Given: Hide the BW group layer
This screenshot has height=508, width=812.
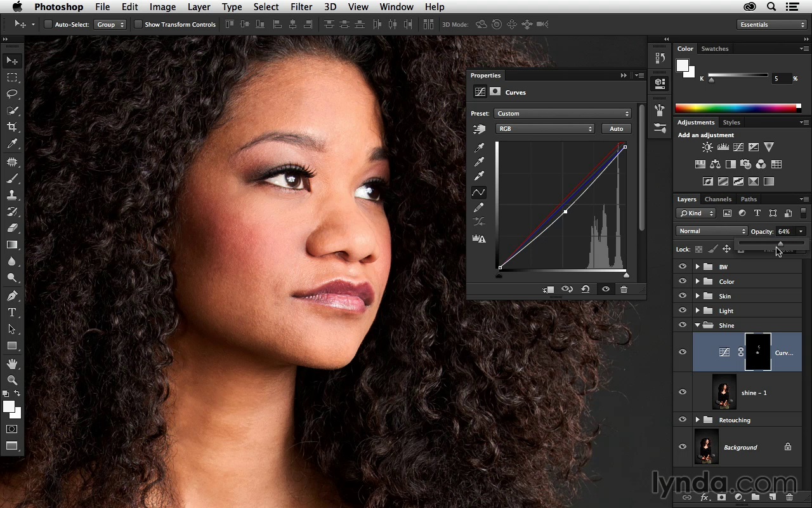Looking at the screenshot, I should 683,267.
